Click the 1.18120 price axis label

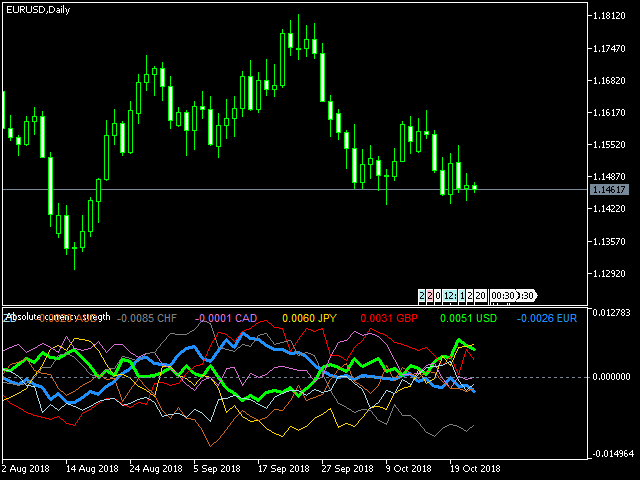pyautogui.click(x=609, y=17)
